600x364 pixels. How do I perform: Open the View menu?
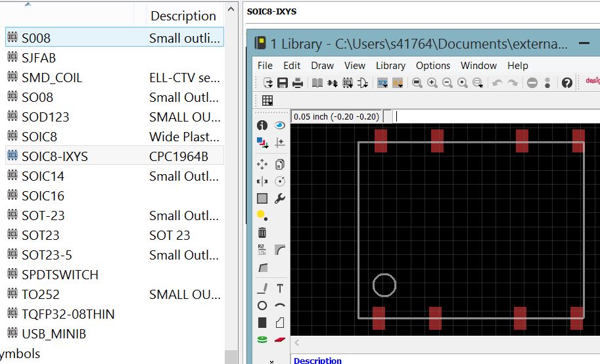point(355,66)
